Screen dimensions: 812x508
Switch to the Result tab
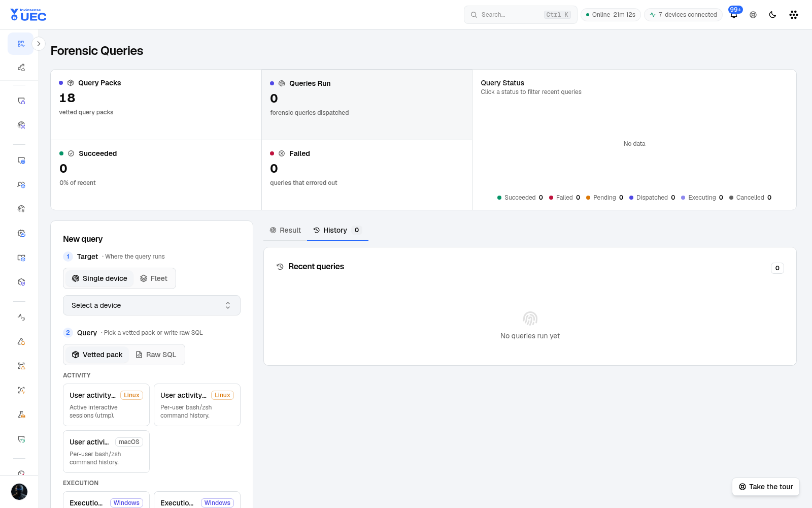(x=285, y=230)
